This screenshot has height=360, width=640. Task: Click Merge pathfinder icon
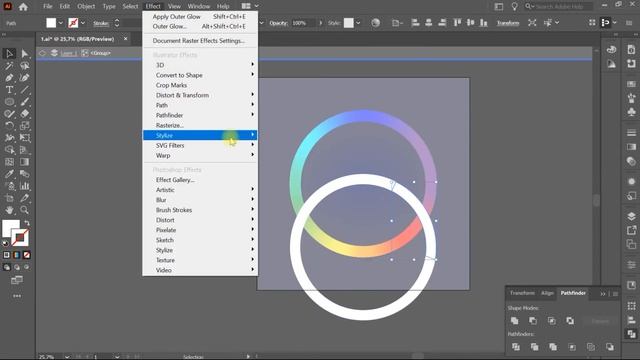553,347
